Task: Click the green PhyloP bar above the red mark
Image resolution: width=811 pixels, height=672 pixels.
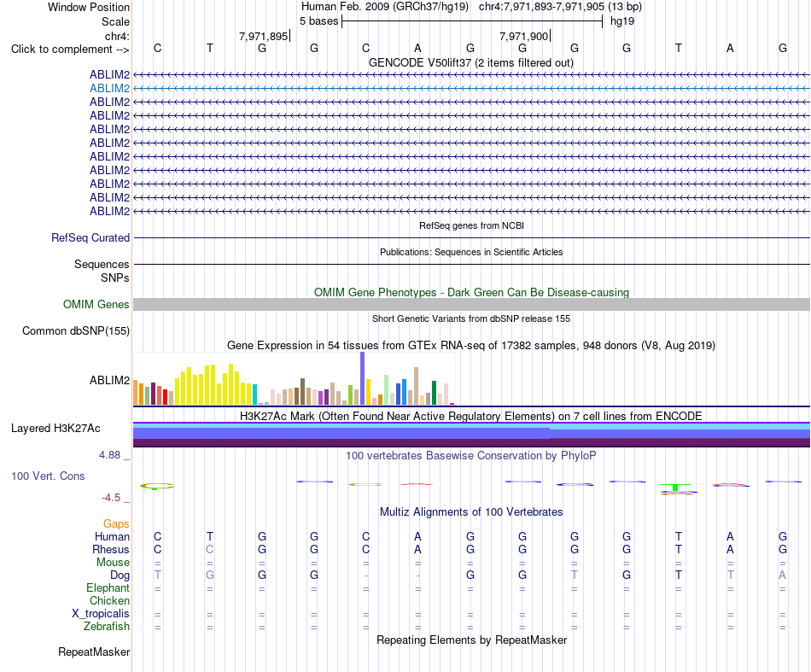Action: click(x=675, y=487)
